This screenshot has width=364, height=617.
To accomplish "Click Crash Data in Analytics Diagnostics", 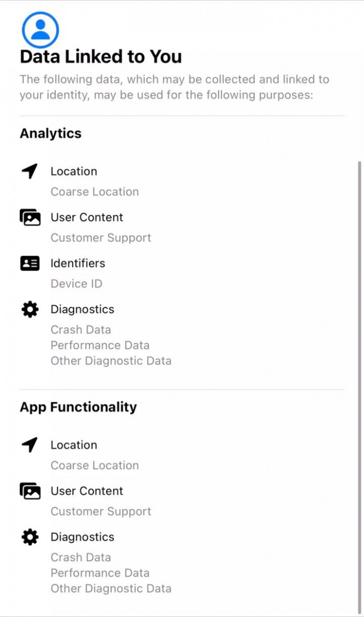I will click(x=81, y=330).
